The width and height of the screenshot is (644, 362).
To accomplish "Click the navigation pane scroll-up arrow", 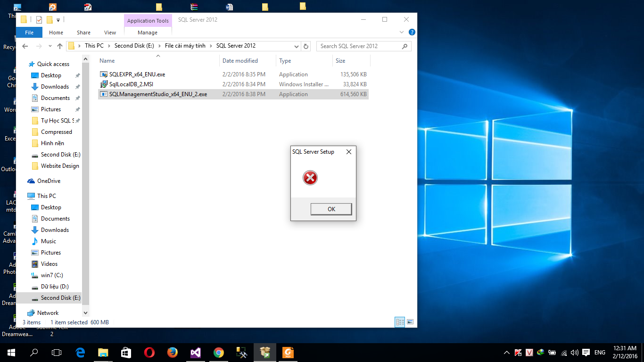I will pyautogui.click(x=86, y=59).
